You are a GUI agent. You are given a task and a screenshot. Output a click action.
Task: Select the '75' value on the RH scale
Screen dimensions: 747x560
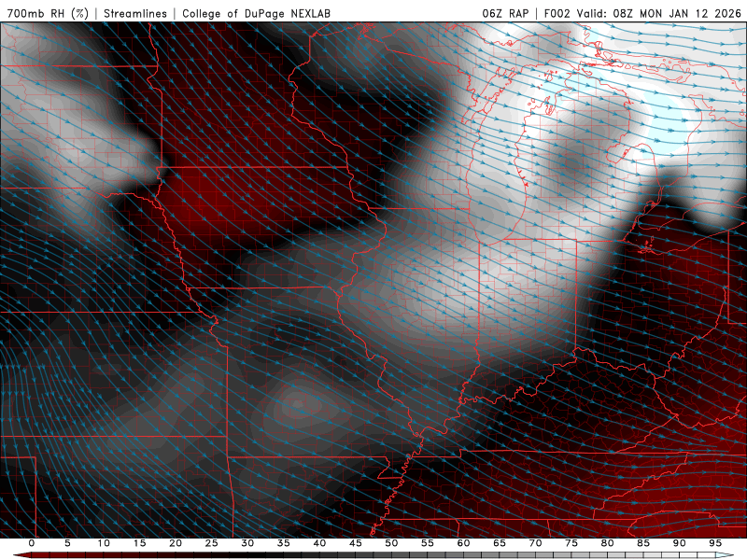coord(571,543)
